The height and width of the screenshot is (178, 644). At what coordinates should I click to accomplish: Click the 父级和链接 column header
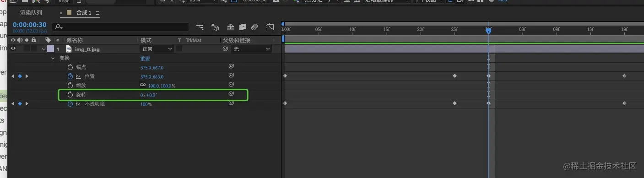tap(237, 40)
